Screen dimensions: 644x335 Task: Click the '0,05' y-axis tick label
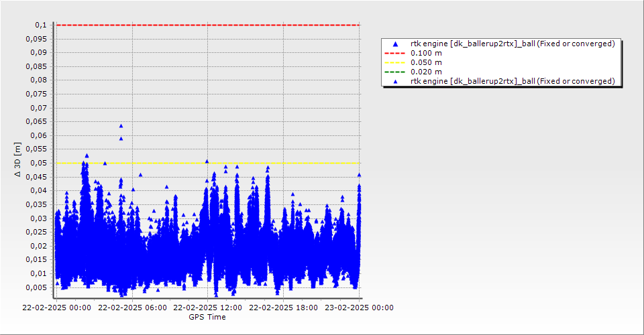click(39, 163)
